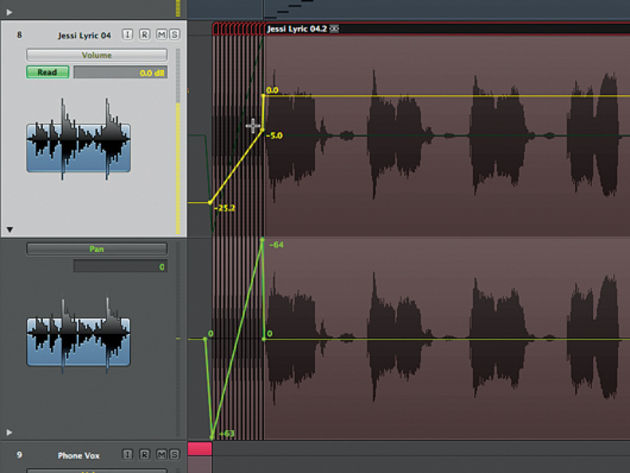Click the 0.0 volume automation node
Viewport: 630px width, 473px height.
264,96
